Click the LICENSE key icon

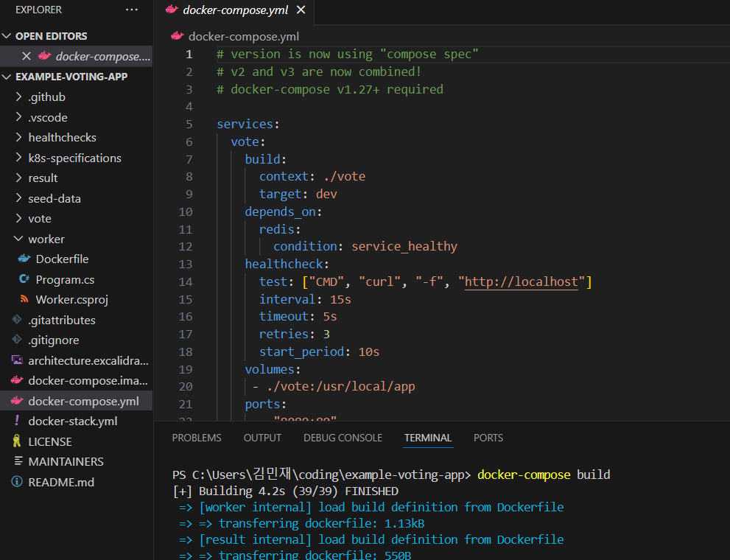pos(17,441)
